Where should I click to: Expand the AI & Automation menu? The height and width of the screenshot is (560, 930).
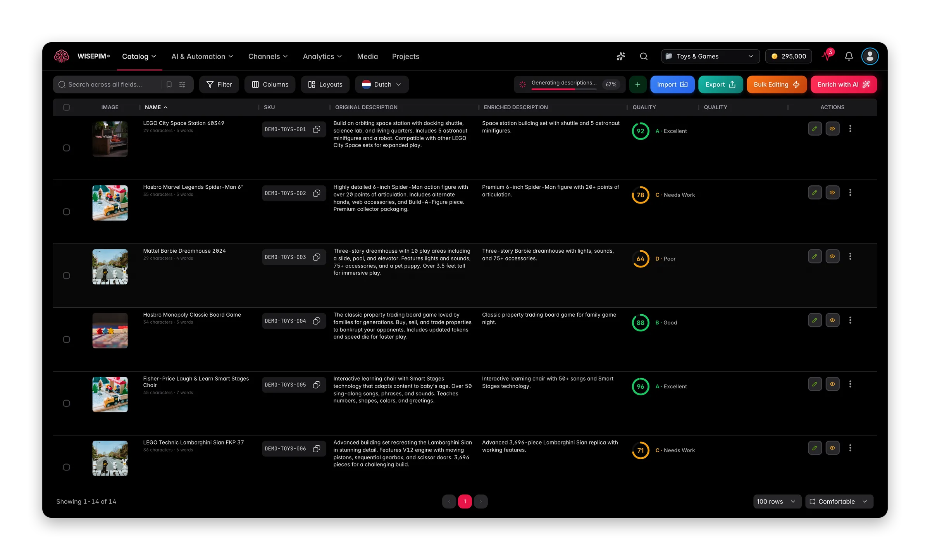tap(202, 57)
